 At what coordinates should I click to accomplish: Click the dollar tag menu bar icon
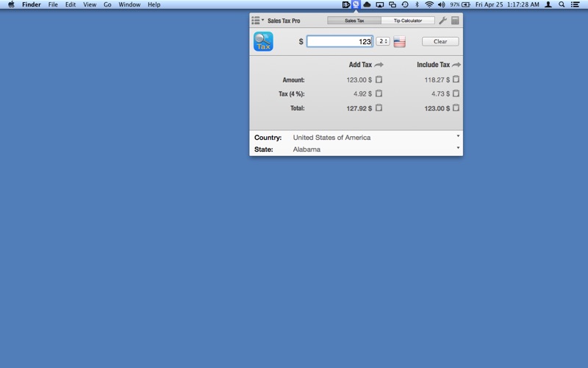pos(345,4)
